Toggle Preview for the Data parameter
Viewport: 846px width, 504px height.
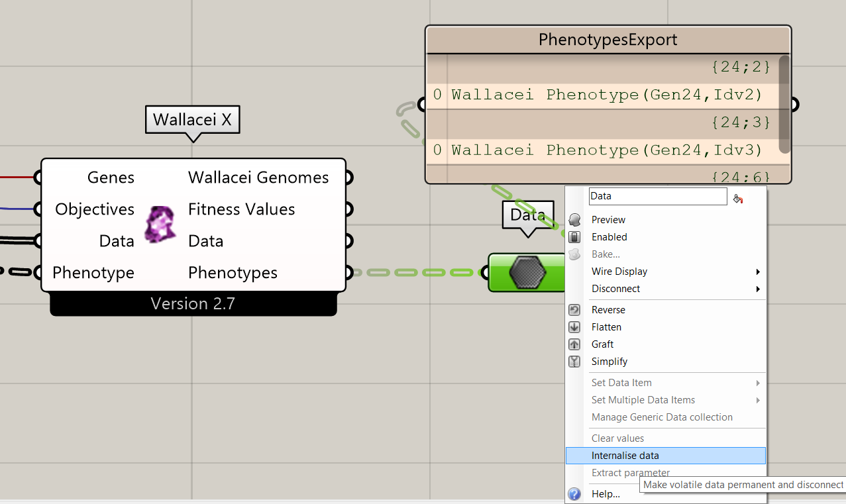click(609, 219)
